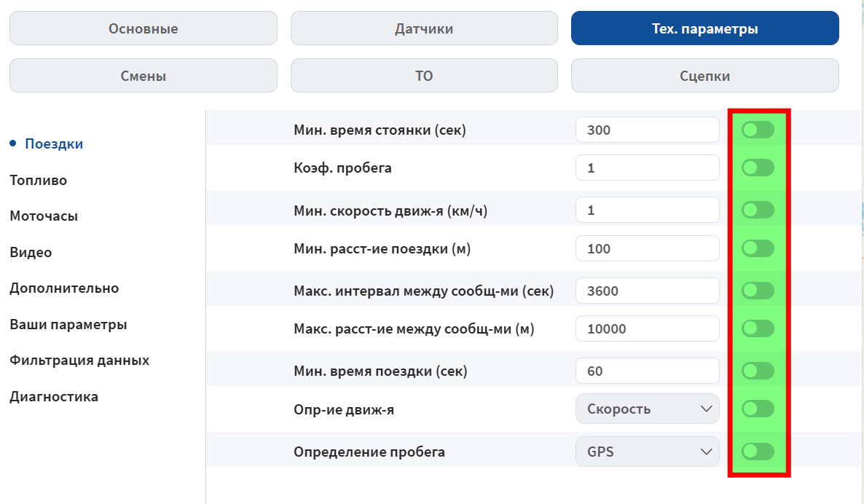
Task: Select the Сцепки tab
Action: pyautogui.click(x=704, y=76)
